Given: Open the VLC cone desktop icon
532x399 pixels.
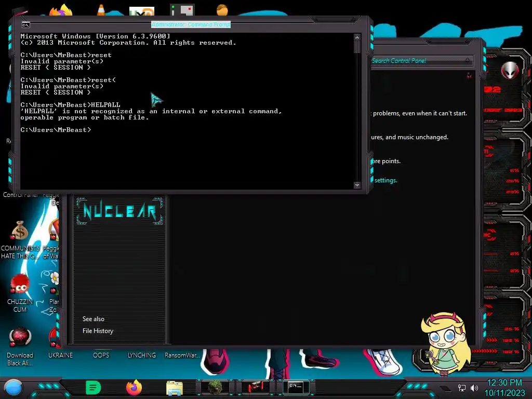Looking at the screenshot, I should 101,10.
